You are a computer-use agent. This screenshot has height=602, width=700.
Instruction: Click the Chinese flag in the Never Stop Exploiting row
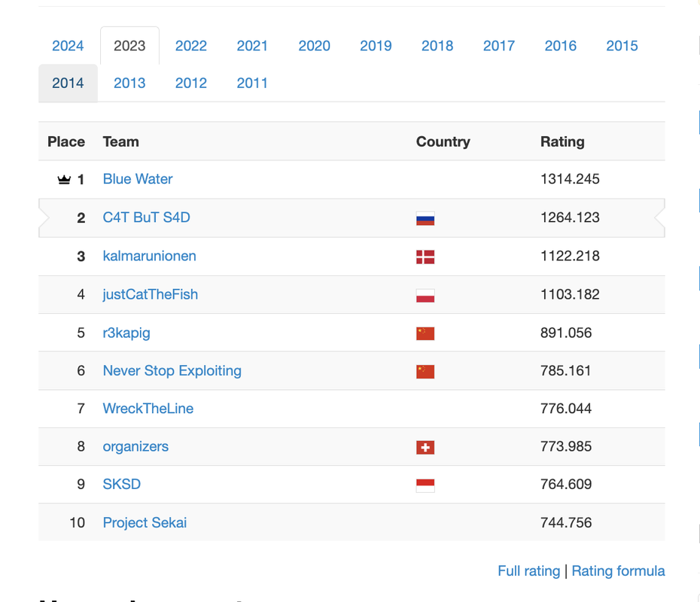[425, 371]
